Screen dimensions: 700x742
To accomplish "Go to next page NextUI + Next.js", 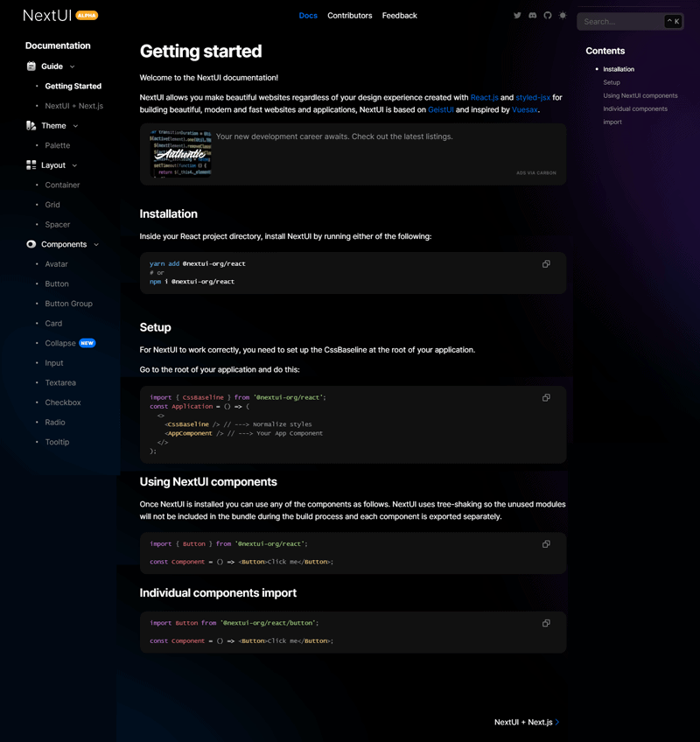I will coord(527,722).
